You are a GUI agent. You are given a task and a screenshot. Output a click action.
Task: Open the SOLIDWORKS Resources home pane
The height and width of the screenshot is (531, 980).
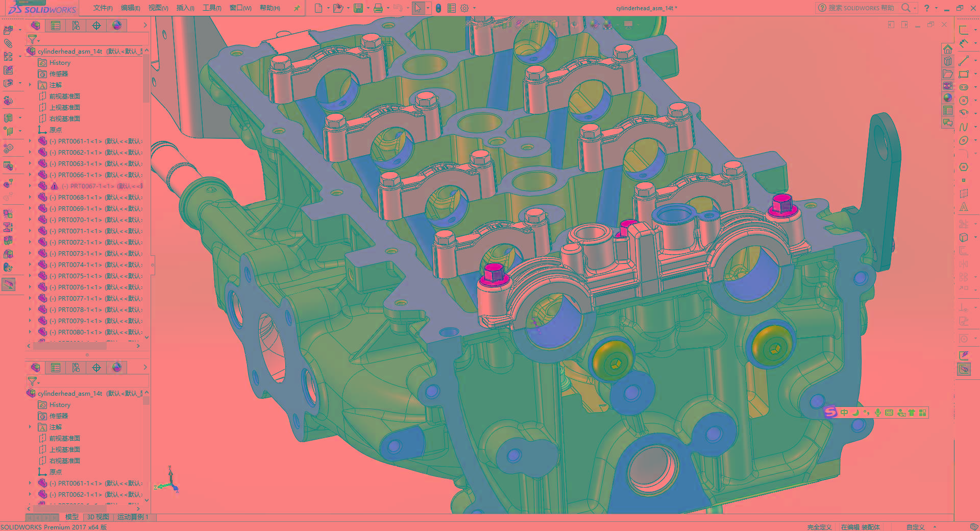tap(948, 49)
